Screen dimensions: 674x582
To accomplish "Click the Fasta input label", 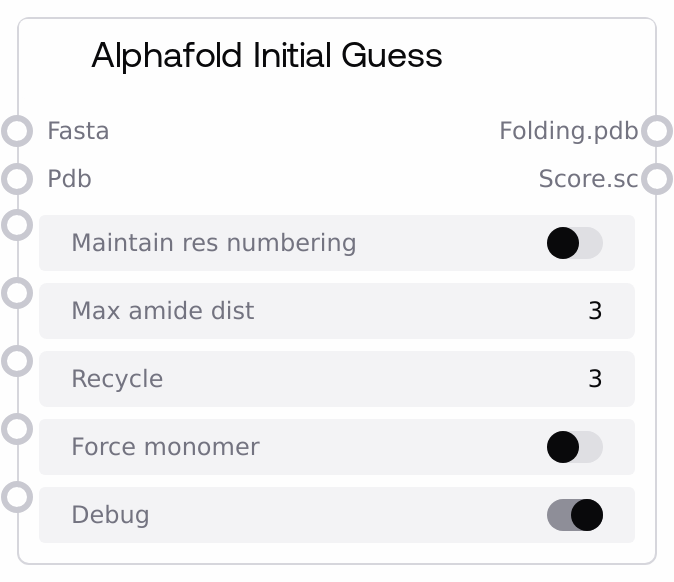I will [78, 131].
